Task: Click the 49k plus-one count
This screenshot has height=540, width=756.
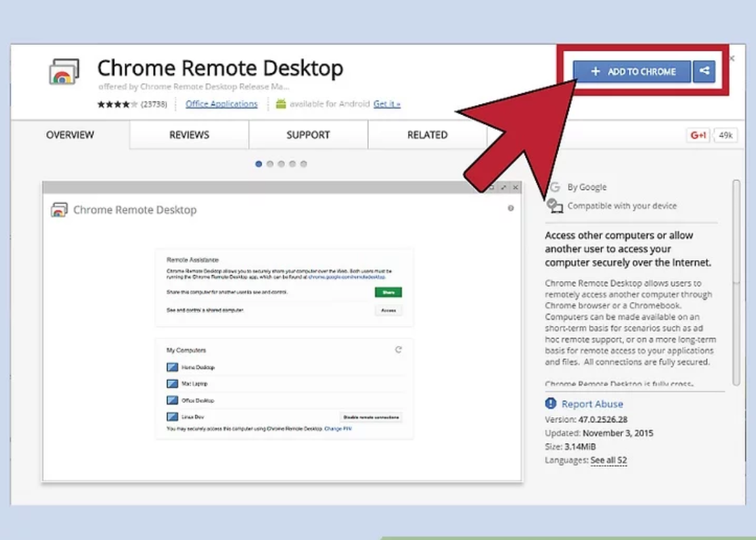Action: click(x=726, y=135)
